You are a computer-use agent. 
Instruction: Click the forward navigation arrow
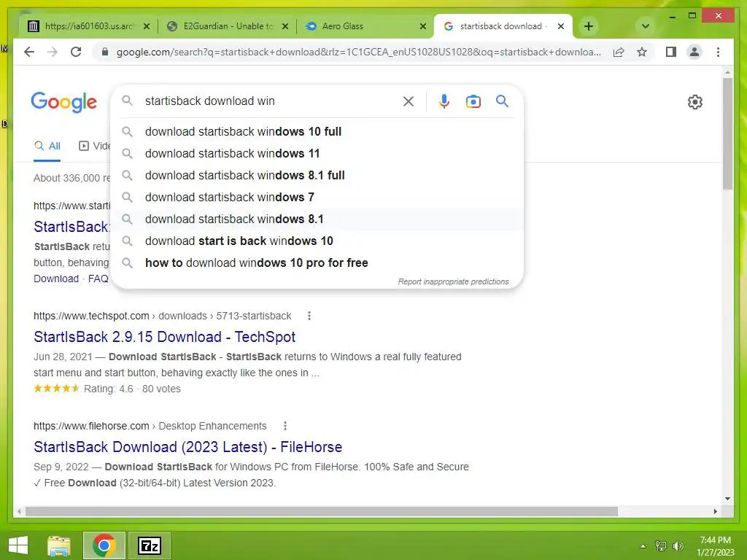(x=53, y=52)
